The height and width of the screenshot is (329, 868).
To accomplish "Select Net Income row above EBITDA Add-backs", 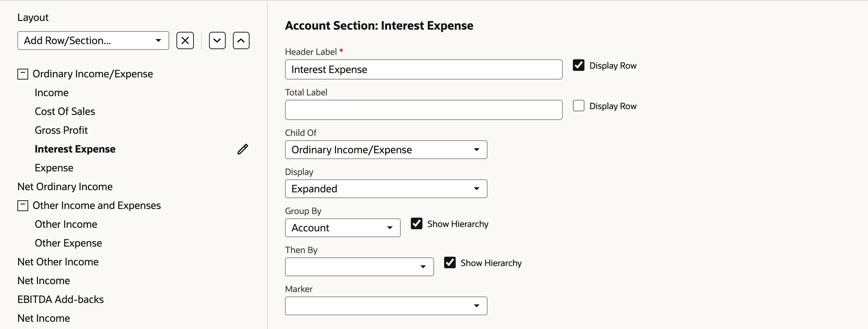I will (44, 281).
